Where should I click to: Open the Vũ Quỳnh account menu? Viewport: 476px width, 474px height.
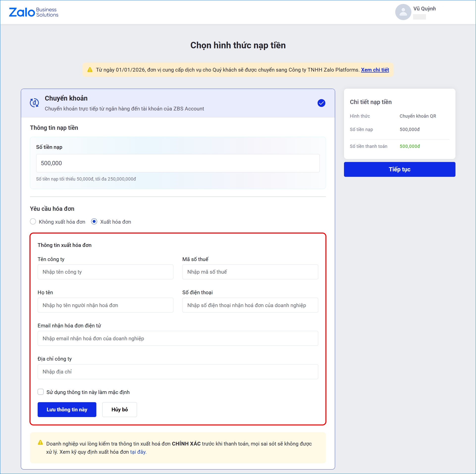(x=424, y=9)
